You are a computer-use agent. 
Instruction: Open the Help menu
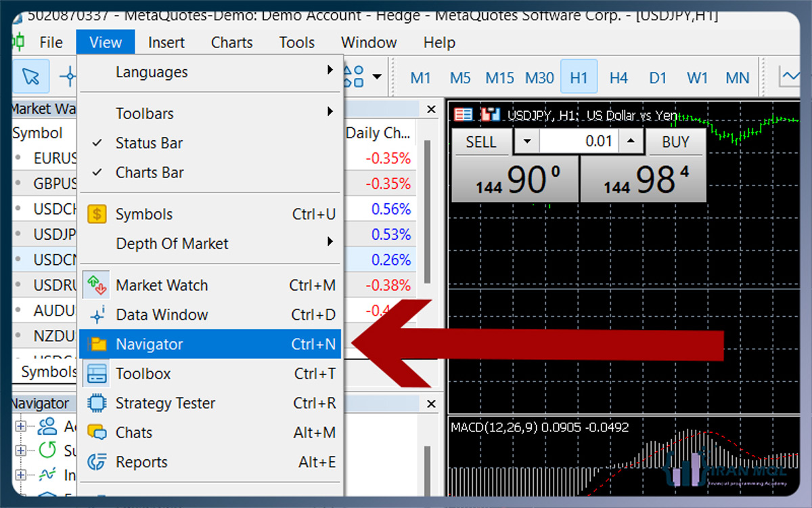439,42
